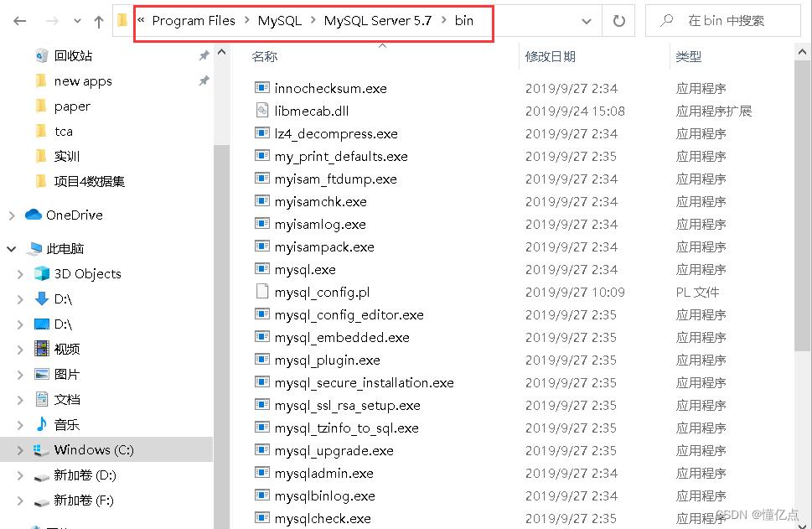Select mysql_config.pl file icon
This screenshot has height=529, width=812.
tap(262, 291)
